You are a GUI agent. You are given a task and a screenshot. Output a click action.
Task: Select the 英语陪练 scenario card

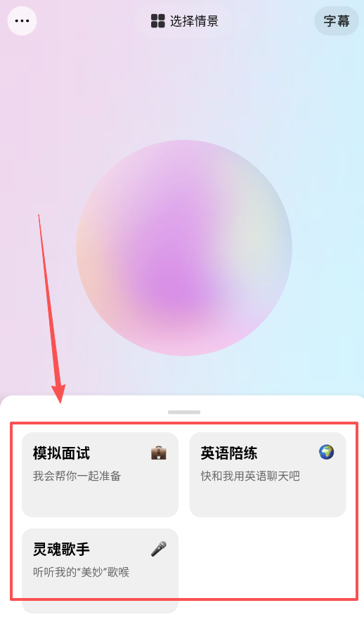[x=268, y=474]
